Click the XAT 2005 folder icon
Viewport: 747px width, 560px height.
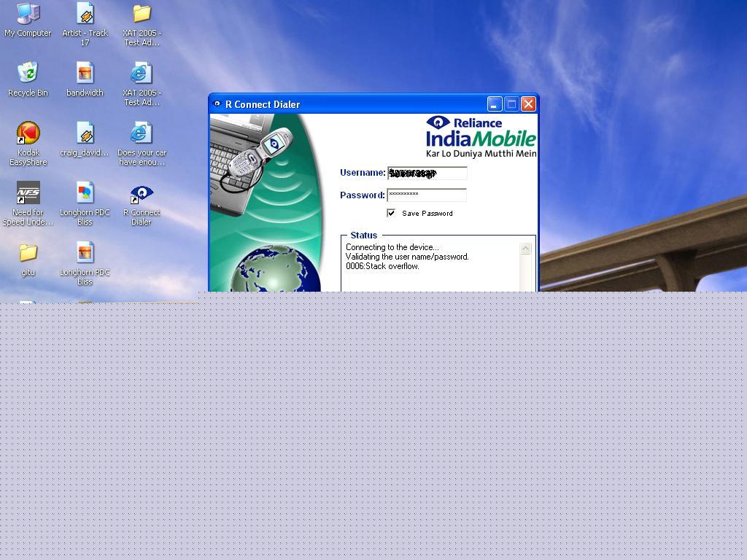point(142,15)
